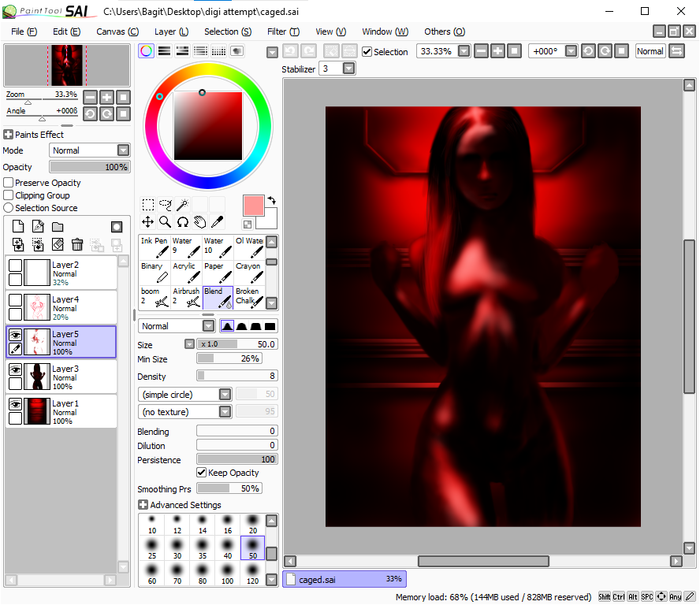700x605 pixels.
Task: Open the brush blend mode dropdown
Action: pos(208,326)
